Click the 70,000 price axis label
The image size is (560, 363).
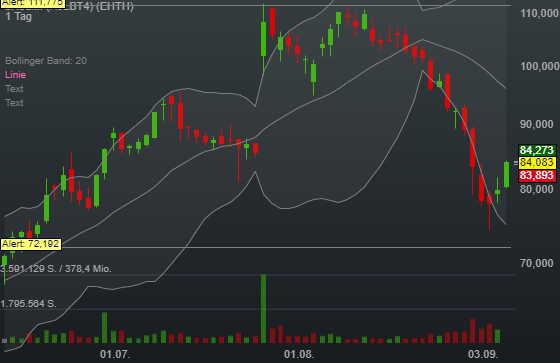536,263
